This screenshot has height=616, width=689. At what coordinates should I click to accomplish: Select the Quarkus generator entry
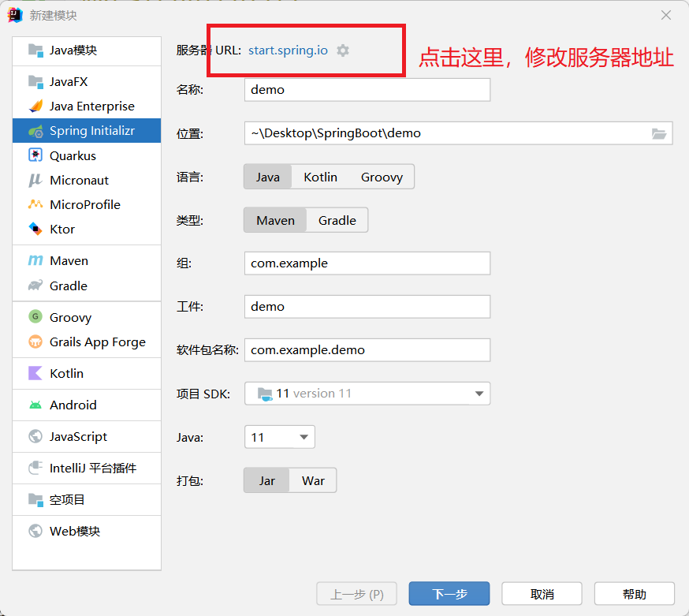[87, 155]
